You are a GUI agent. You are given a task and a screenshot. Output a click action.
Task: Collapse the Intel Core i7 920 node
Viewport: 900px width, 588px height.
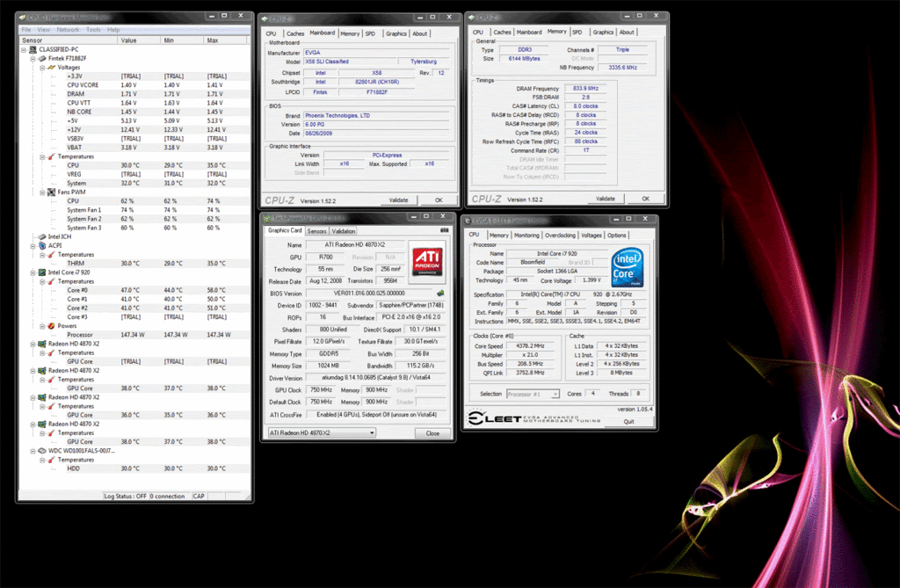point(33,272)
